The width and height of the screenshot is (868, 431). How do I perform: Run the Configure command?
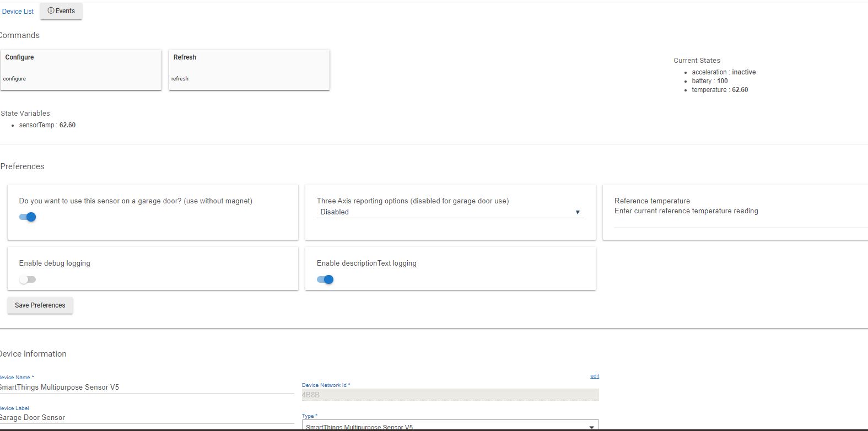(80, 69)
